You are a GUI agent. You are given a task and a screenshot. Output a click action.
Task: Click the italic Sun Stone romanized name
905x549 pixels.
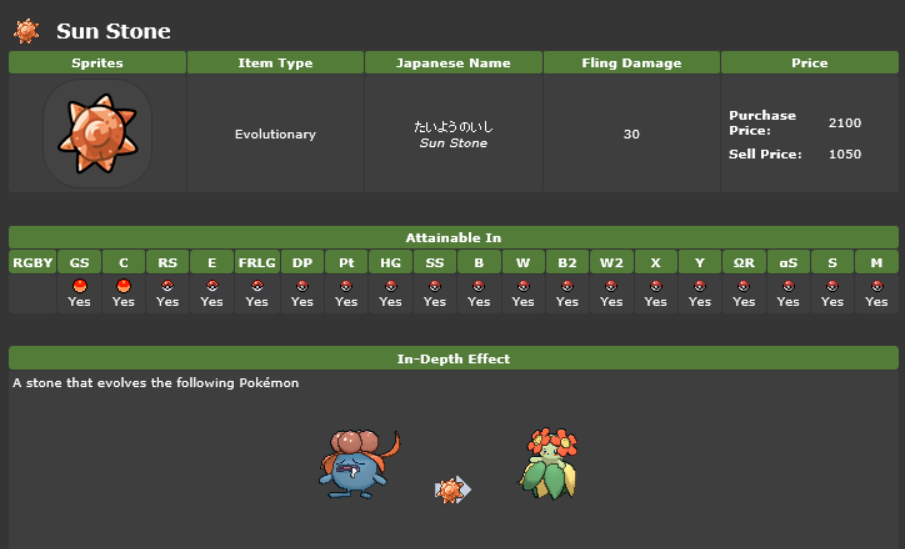454,143
